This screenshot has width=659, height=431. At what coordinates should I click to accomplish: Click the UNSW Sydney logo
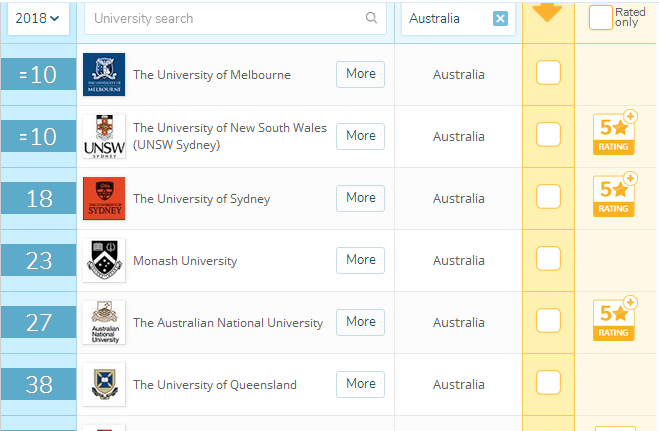coord(104,137)
